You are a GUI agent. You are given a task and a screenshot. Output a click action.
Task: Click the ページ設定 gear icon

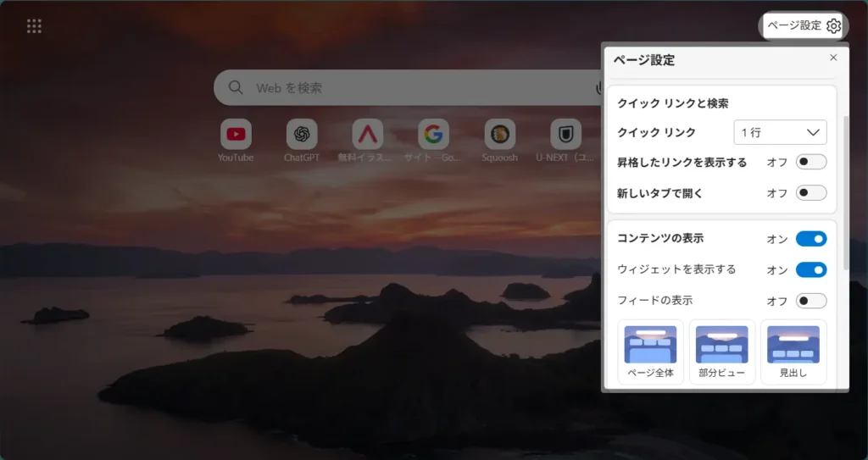[833, 25]
